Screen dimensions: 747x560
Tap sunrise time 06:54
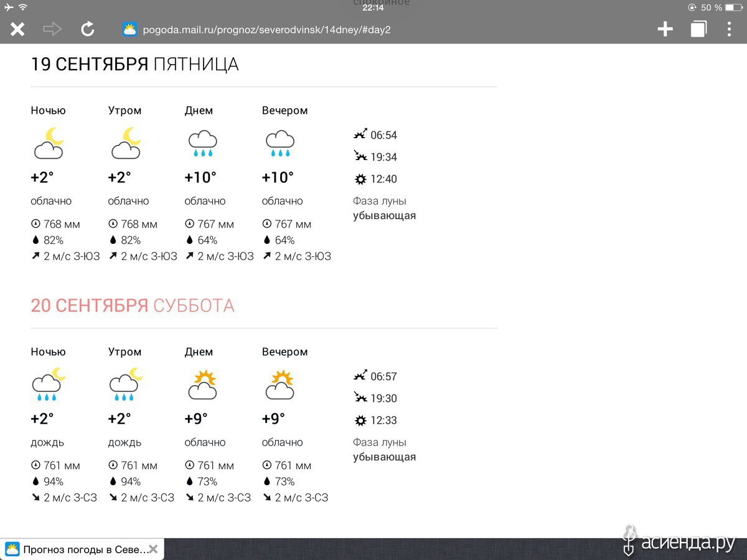pyautogui.click(x=383, y=135)
